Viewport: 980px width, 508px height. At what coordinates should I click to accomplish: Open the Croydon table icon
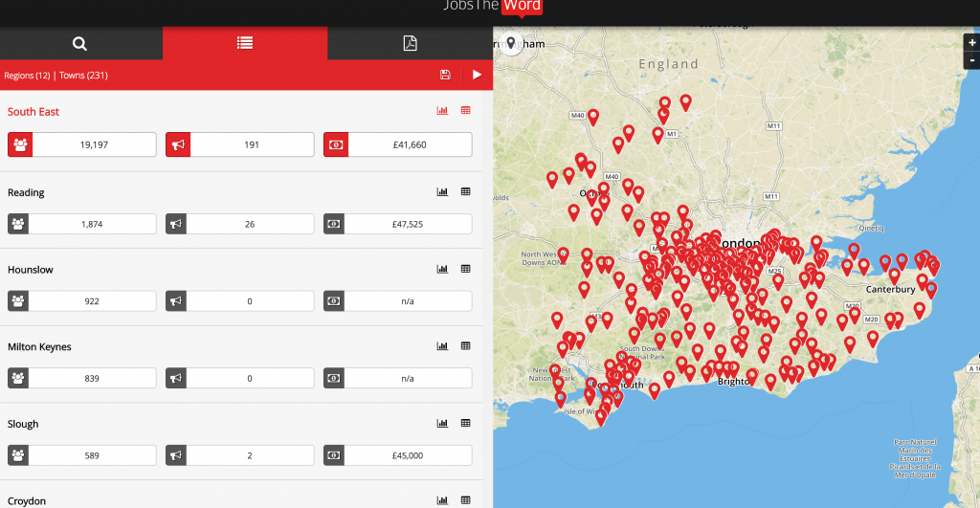tap(466, 500)
